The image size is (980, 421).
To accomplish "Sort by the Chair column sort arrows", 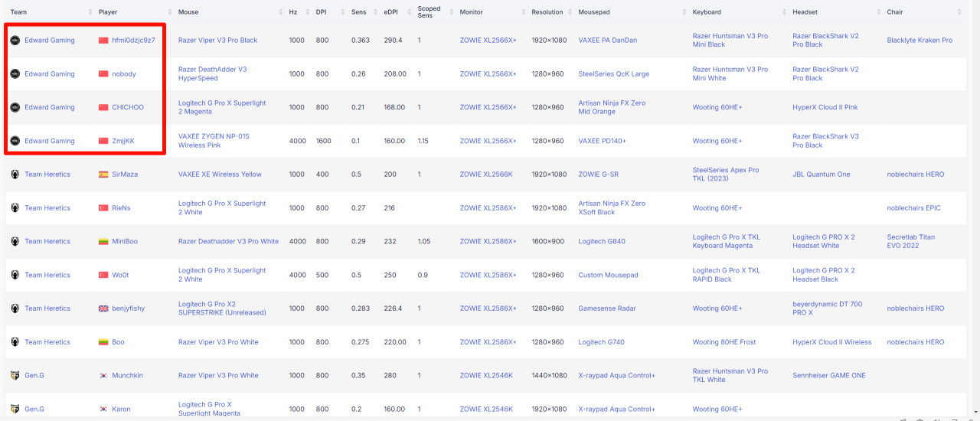I will click(x=960, y=12).
